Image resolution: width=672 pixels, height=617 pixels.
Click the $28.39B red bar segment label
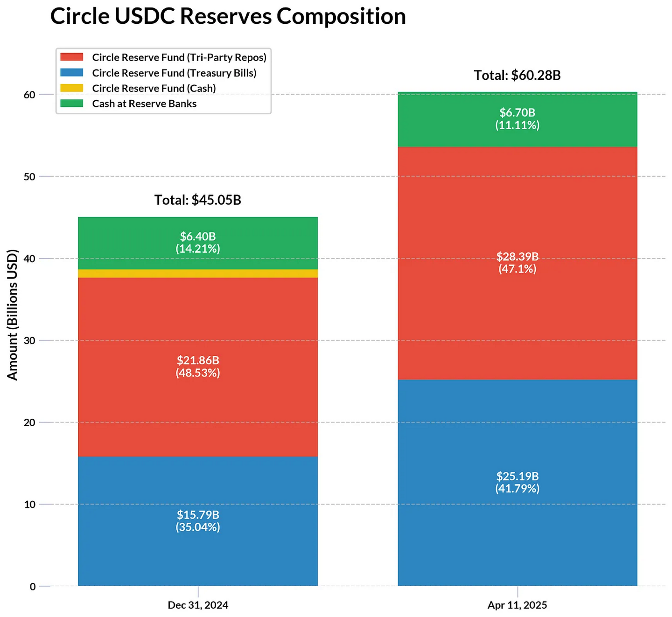(517, 257)
